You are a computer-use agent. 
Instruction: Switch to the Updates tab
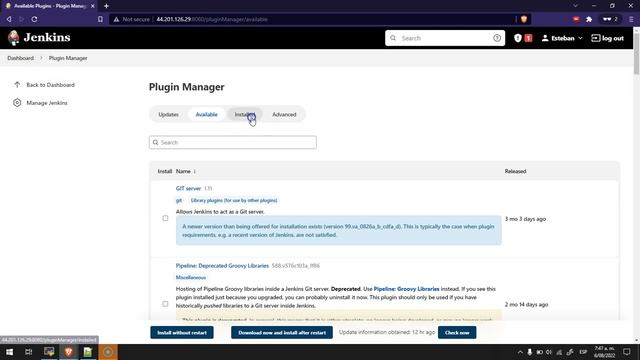[x=169, y=114]
